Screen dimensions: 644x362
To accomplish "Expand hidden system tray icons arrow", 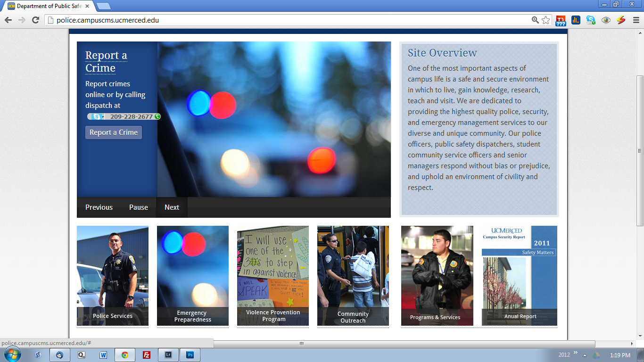I will tap(585, 355).
